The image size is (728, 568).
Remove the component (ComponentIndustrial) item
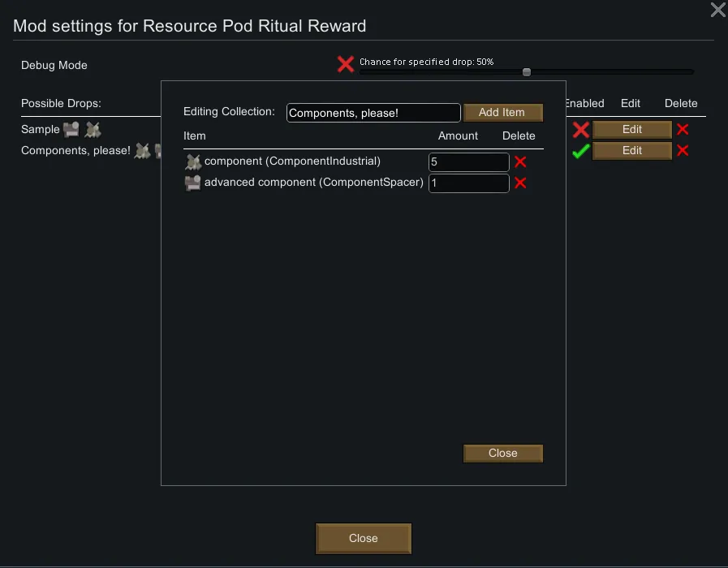[x=520, y=162]
